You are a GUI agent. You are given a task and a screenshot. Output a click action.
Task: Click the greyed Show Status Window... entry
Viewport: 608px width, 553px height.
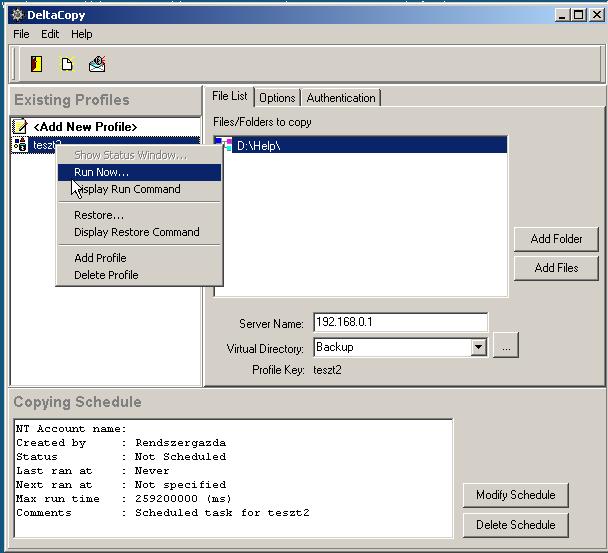pyautogui.click(x=140, y=155)
